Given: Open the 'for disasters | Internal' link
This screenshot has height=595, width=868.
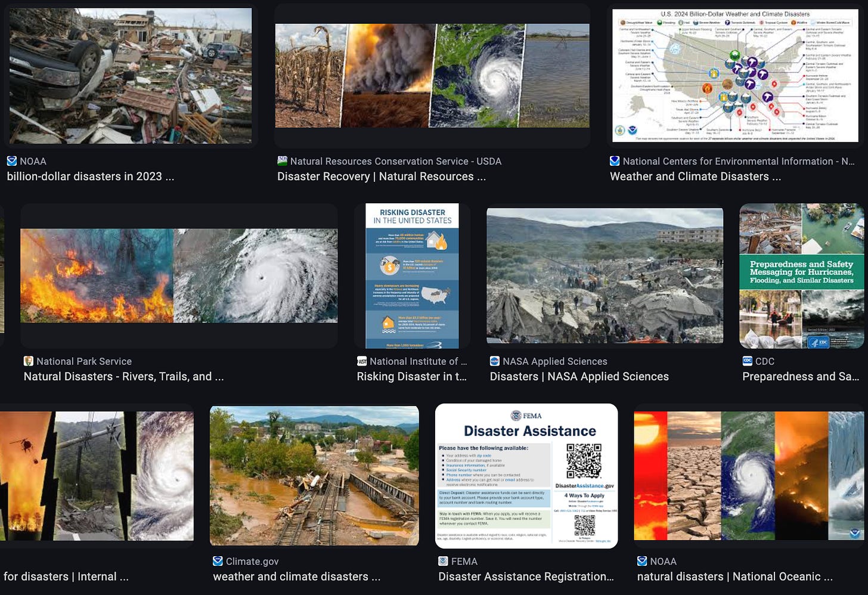Looking at the screenshot, I should (x=66, y=577).
